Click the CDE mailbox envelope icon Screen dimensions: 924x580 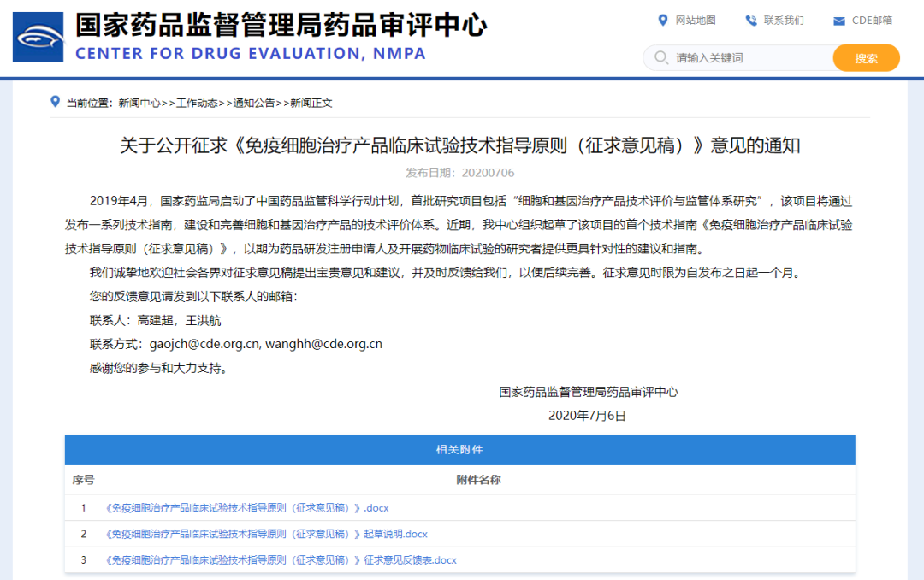pyautogui.click(x=838, y=21)
